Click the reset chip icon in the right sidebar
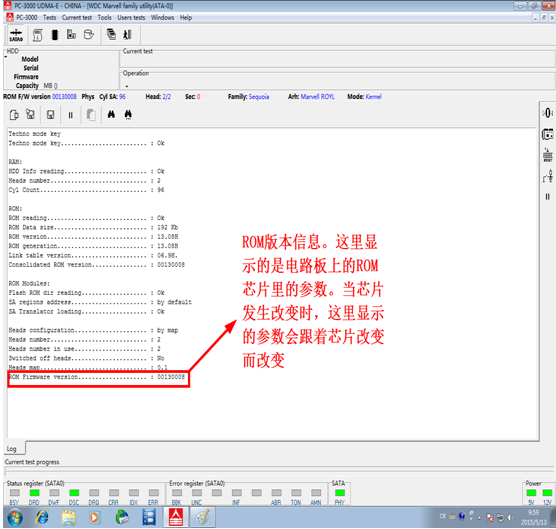Image resolution: width=556 pixels, height=529 pixels. tap(547, 155)
